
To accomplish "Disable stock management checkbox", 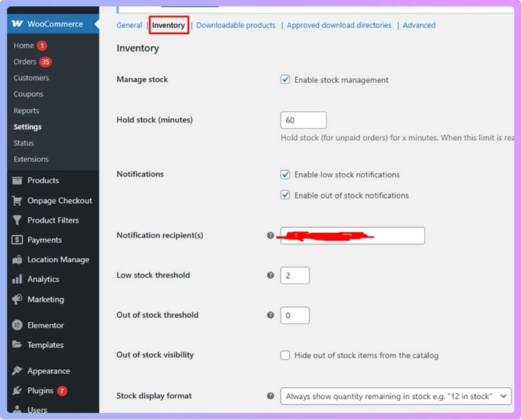I will point(284,80).
